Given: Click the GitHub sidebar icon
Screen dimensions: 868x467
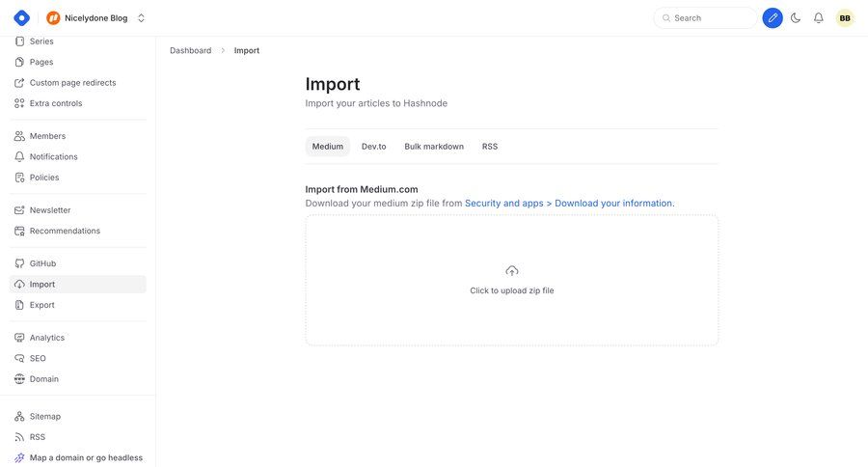Looking at the screenshot, I should click(x=19, y=263).
